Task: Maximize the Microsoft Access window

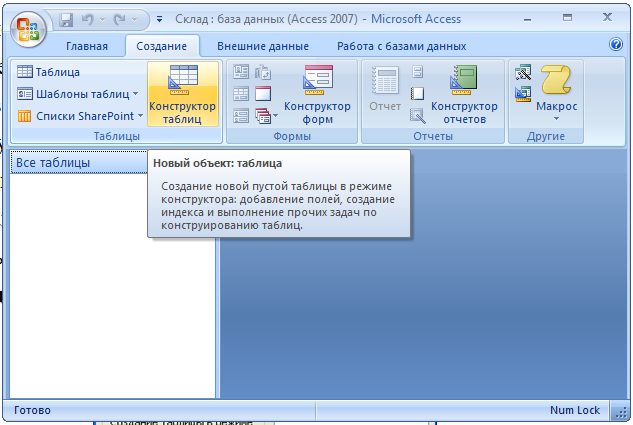Action: pos(567,17)
